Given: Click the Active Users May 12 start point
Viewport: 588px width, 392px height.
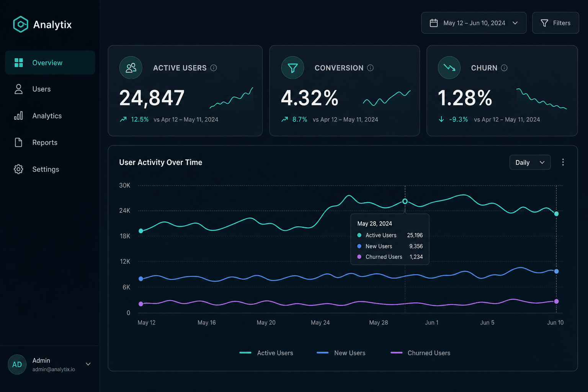Looking at the screenshot, I should pyautogui.click(x=141, y=231).
